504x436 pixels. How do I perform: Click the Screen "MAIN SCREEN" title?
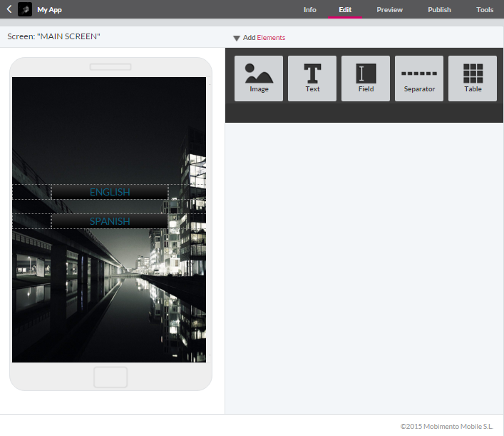tap(53, 36)
